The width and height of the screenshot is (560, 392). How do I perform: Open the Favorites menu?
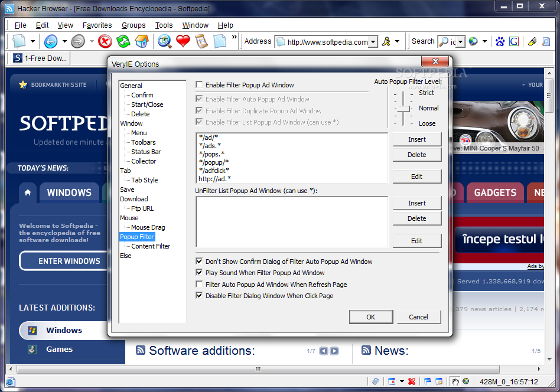tap(97, 25)
